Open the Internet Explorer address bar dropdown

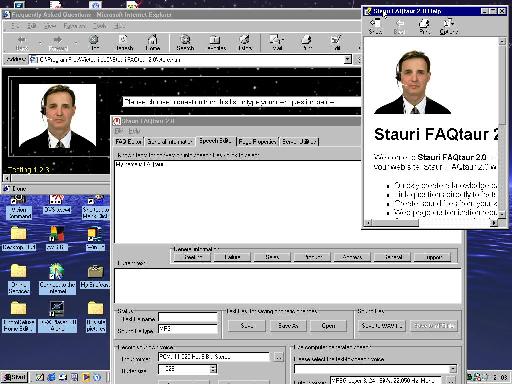[x=347, y=60]
